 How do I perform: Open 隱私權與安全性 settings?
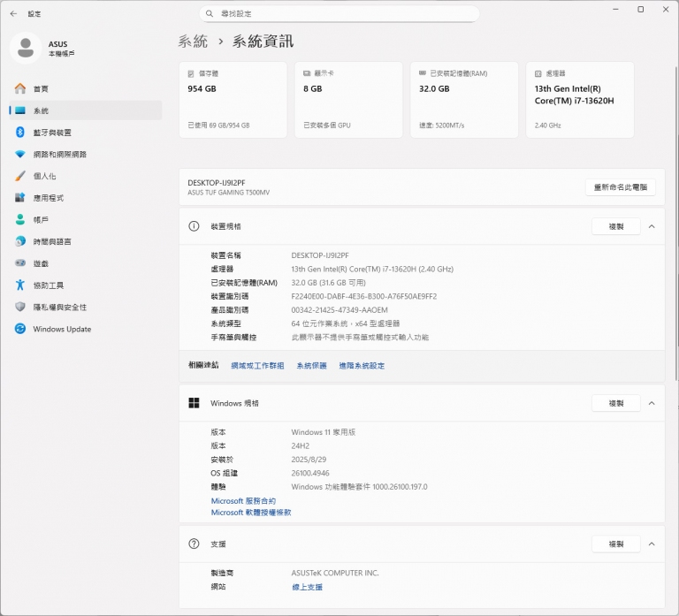click(86, 307)
